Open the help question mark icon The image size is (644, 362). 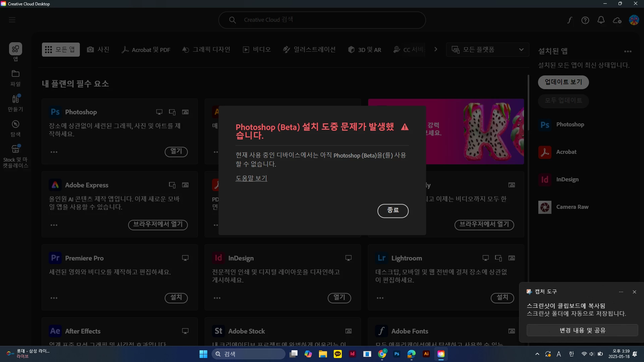pyautogui.click(x=585, y=20)
